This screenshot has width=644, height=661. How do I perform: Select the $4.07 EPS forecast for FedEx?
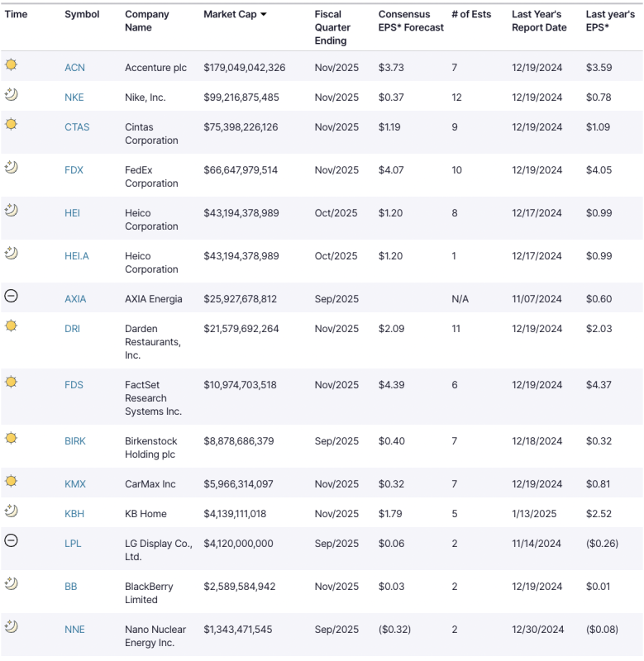[391, 170]
